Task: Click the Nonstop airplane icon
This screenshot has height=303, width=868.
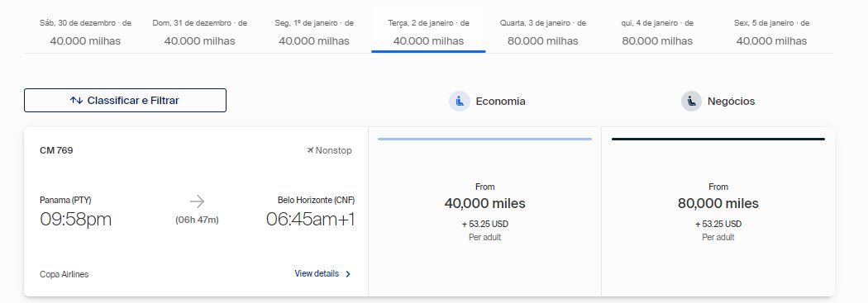Action: coord(310,150)
